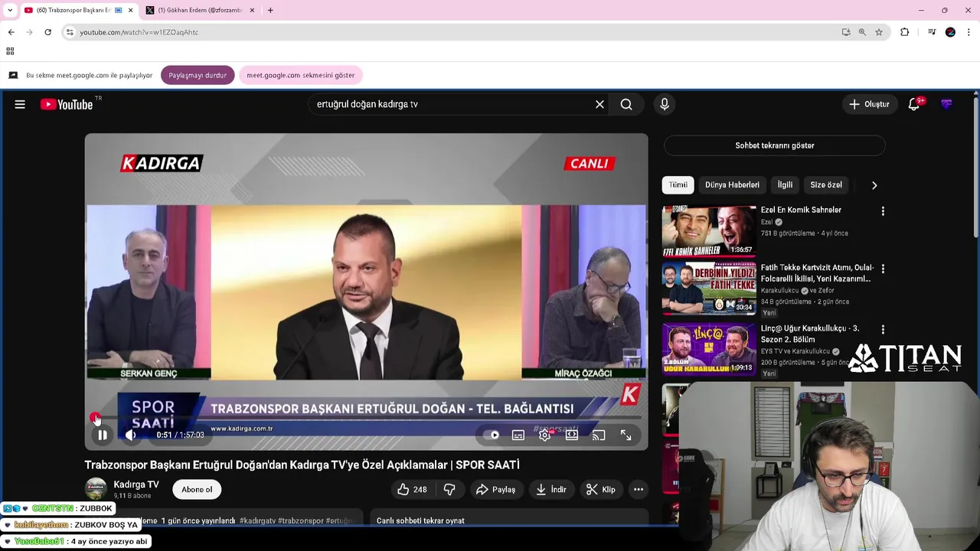The image size is (980, 551).
Task: Select the İlgili filter chip
Action: (x=785, y=184)
